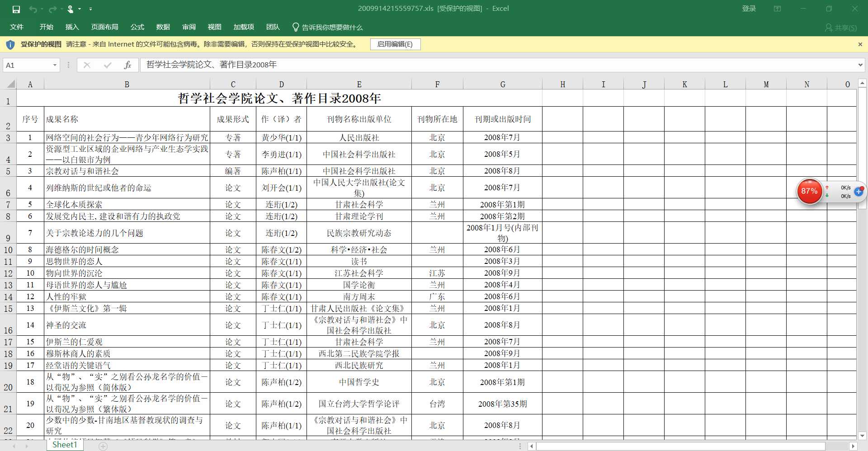Click the Undo arrow in the quick access toolbar
The width and height of the screenshot is (868, 451).
tap(33, 9)
